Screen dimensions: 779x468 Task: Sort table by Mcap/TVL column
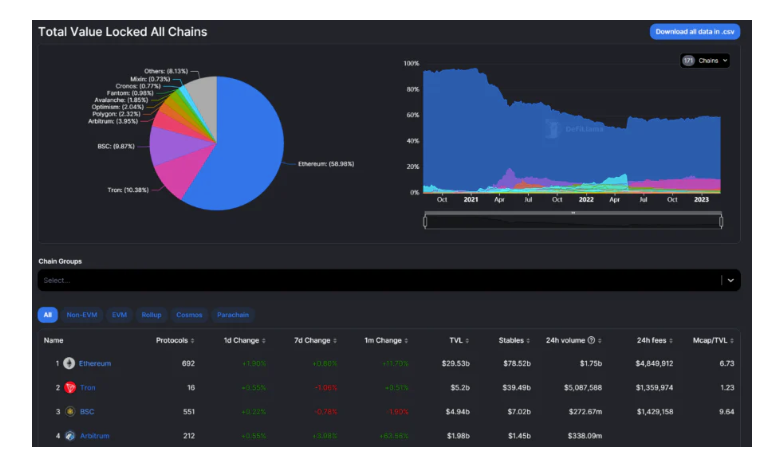(713, 340)
